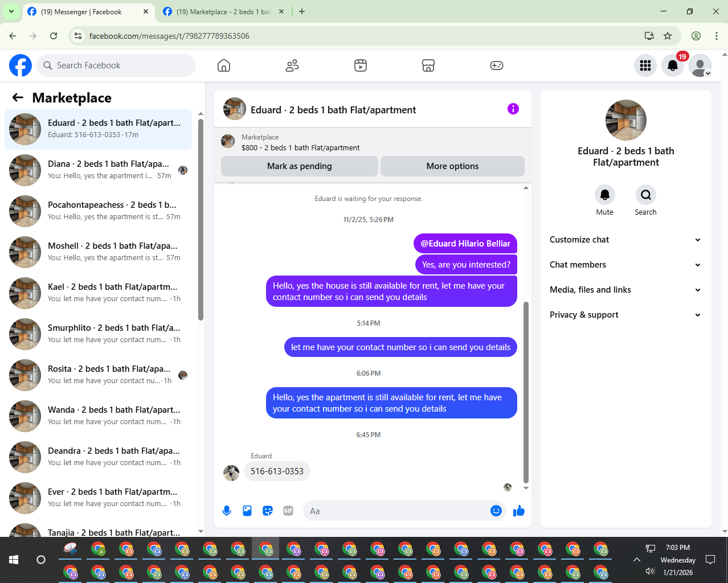Open Deandra conversation
This screenshot has height=583, width=728.
coord(98,457)
